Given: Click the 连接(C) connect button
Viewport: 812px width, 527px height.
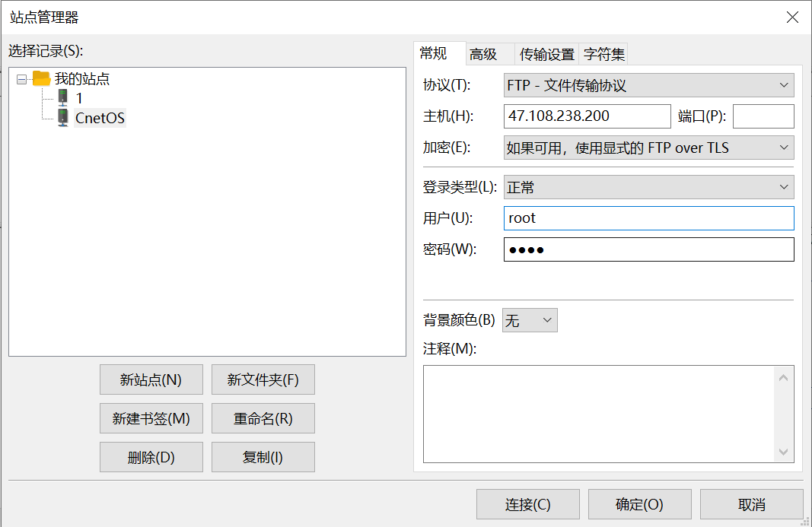Looking at the screenshot, I should [x=527, y=504].
